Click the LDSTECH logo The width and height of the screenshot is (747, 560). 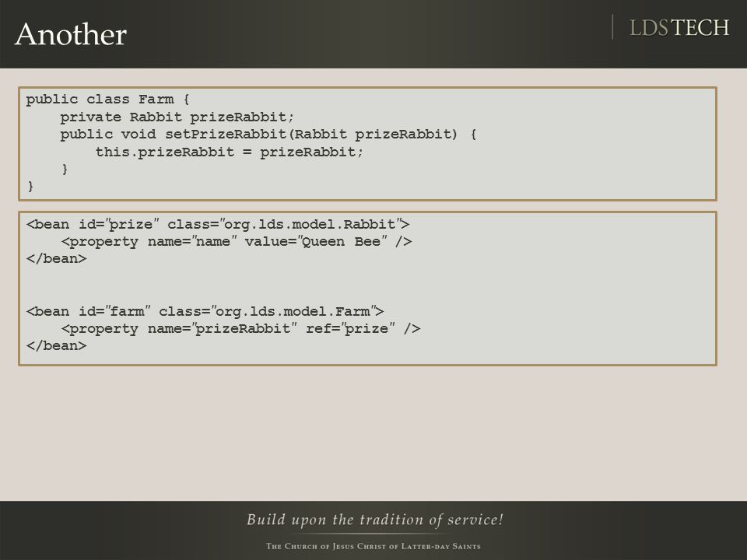click(679, 28)
